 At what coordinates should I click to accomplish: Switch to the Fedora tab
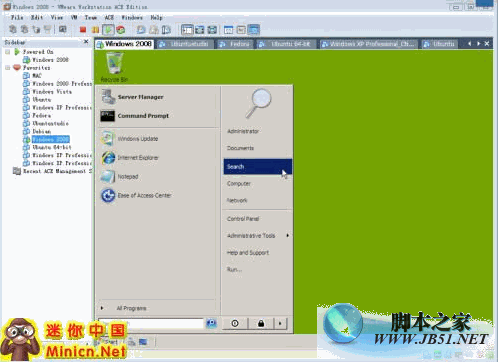pos(235,44)
